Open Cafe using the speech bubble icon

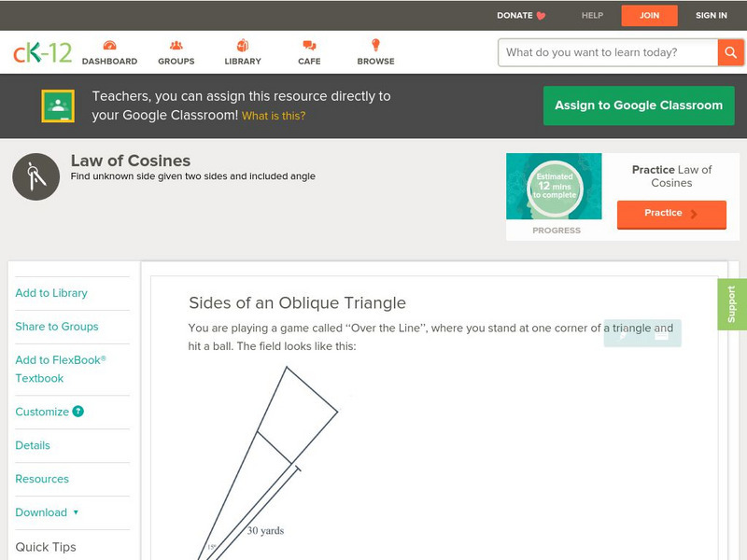[x=307, y=44]
